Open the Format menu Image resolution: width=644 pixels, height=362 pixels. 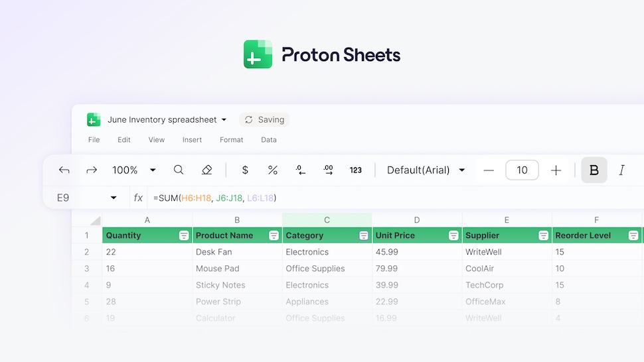pos(231,140)
